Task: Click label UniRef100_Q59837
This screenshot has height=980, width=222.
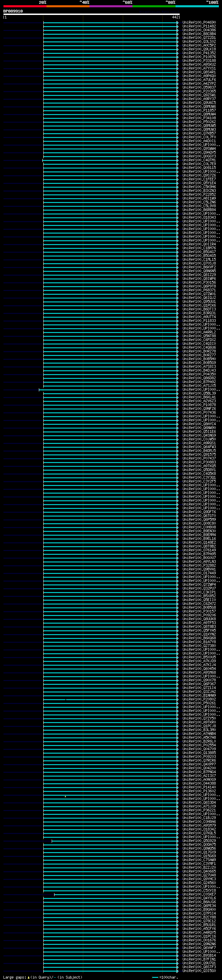Action: pos(199,87)
